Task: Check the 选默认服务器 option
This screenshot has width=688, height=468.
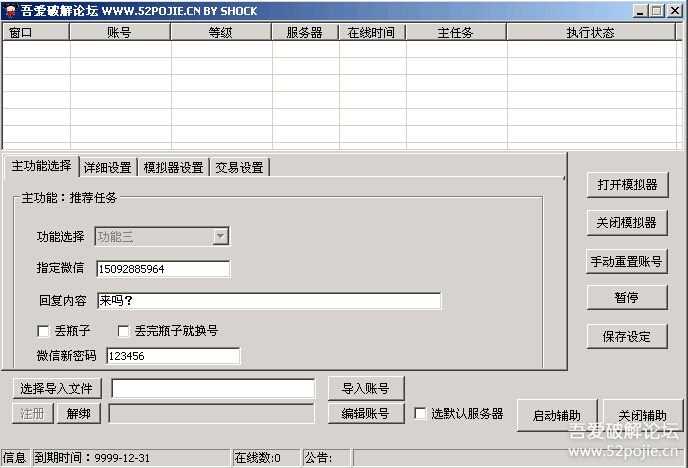Action: [420, 413]
